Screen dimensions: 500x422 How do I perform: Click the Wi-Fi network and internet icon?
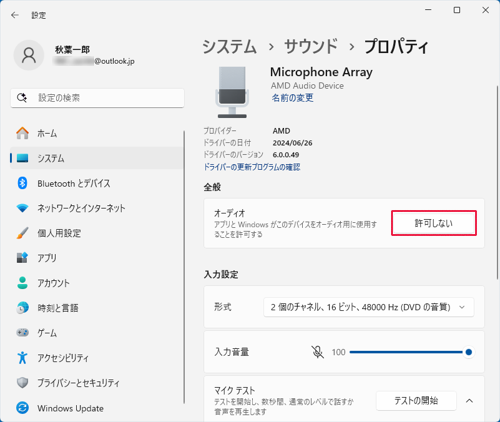[x=22, y=208]
